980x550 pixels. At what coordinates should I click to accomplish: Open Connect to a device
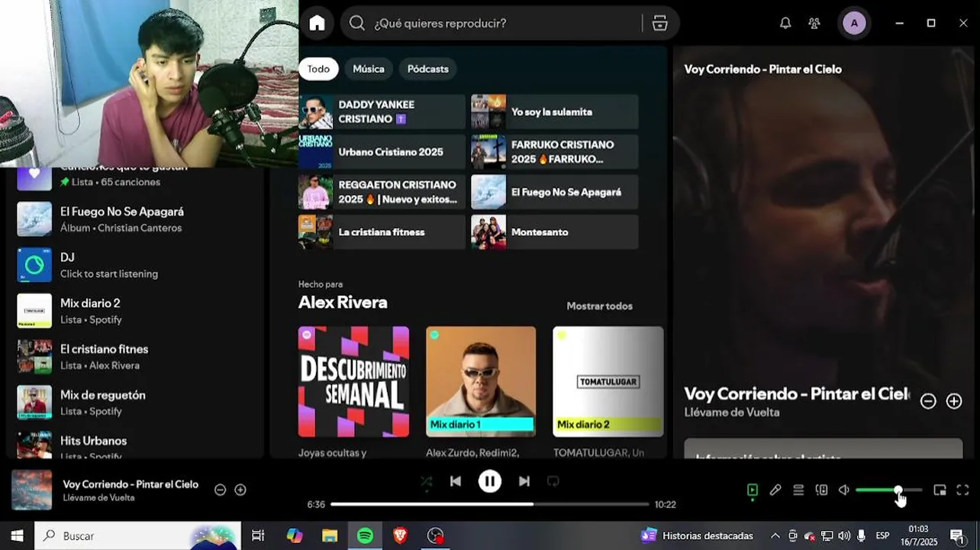[821, 490]
